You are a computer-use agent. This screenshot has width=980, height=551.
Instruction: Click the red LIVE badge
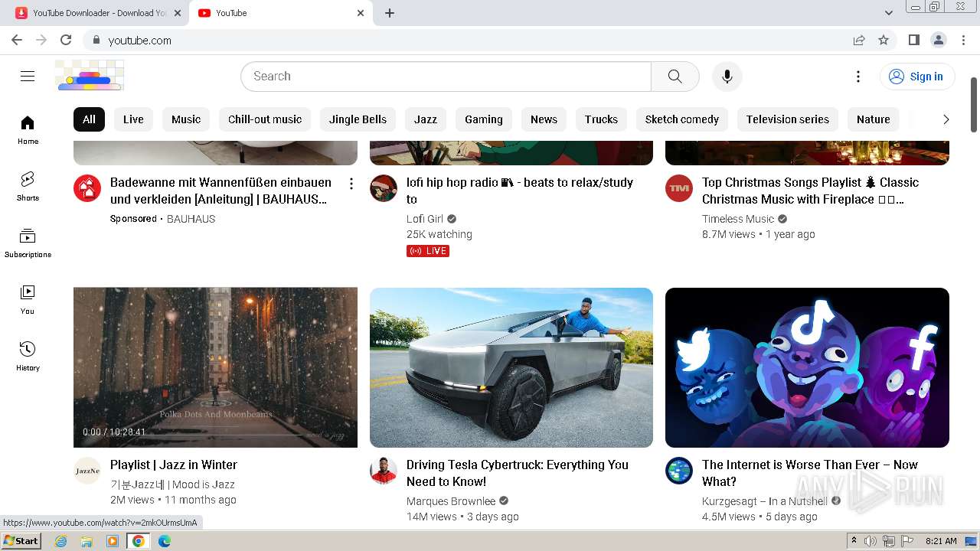428,251
